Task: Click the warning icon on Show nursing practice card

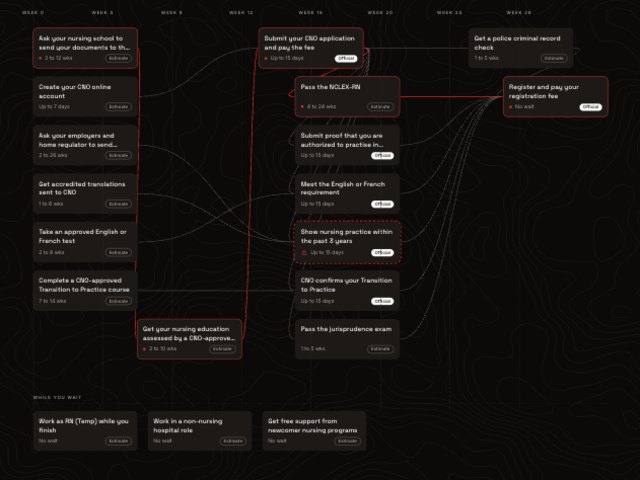Action: point(304,253)
